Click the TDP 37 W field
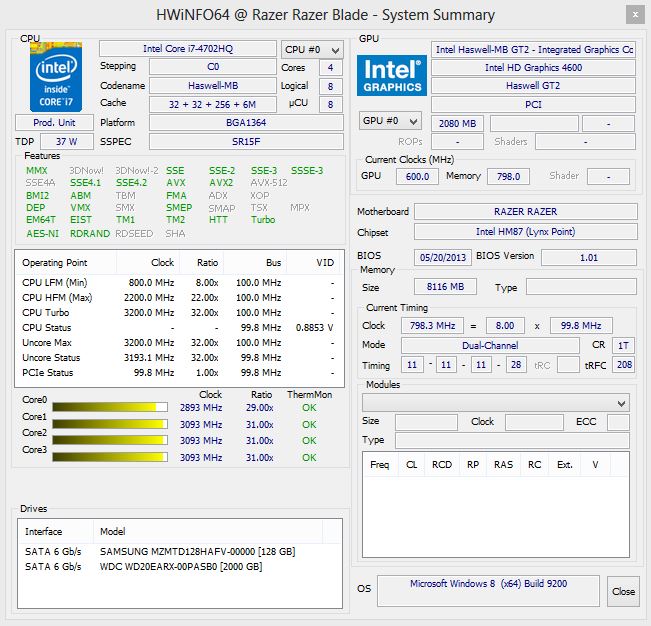The width and height of the screenshot is (651, 626). (67, 142)
